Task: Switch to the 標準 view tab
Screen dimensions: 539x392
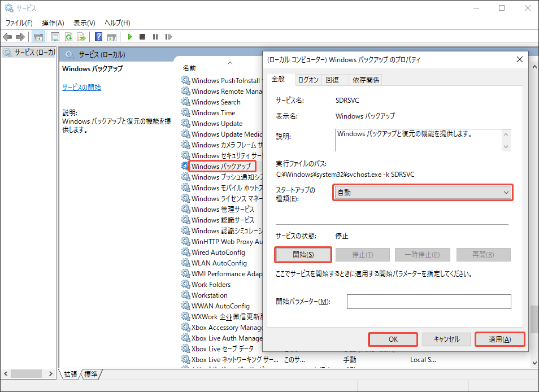Action: click(91, 374)
